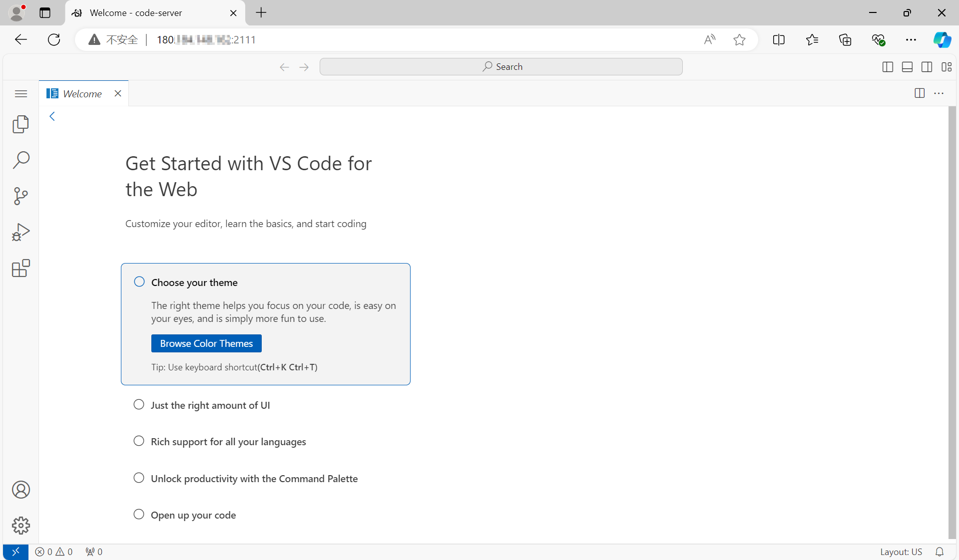Mark 'Just the right amount of UI' step
The image size is (959, 560).
139,405
